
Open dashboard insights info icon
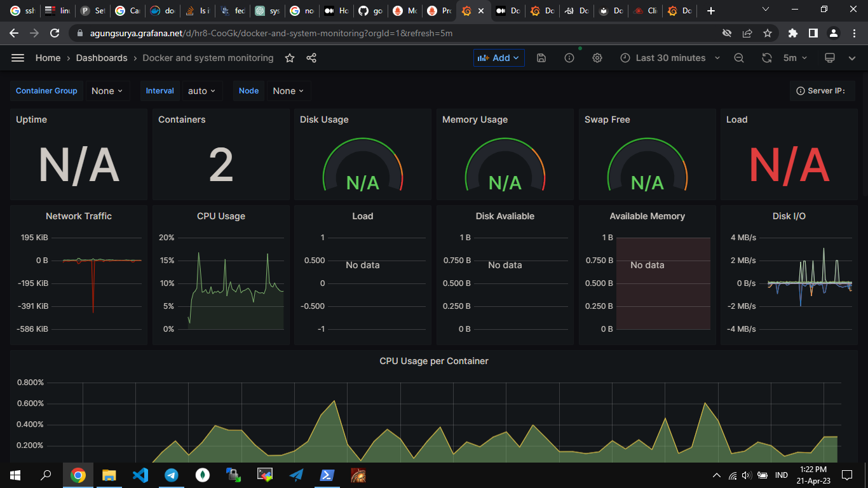(569, 58)
